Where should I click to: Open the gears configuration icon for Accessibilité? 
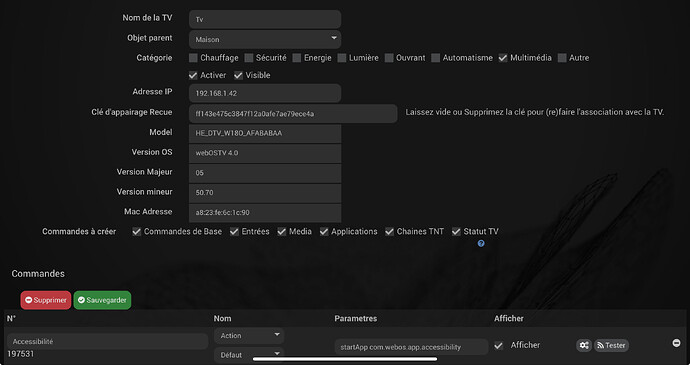[584, 345]
